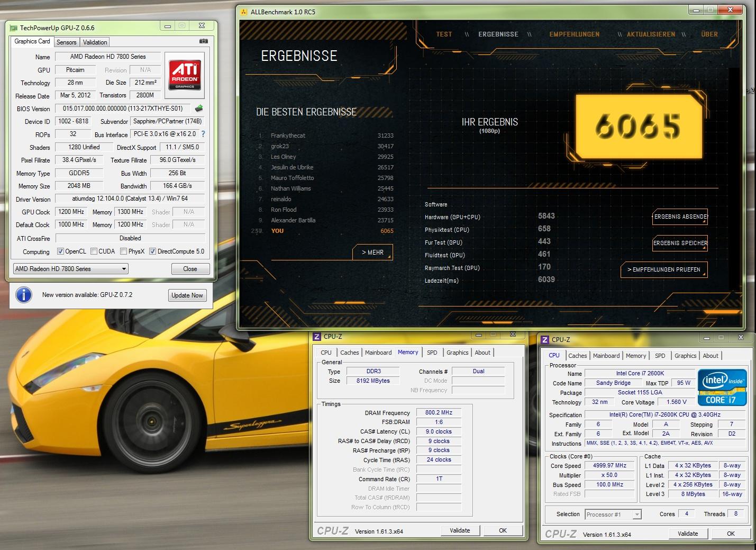756x550 pixels.
Task: Click Validate in CPU-Z processor window
Action: [688, 534]
